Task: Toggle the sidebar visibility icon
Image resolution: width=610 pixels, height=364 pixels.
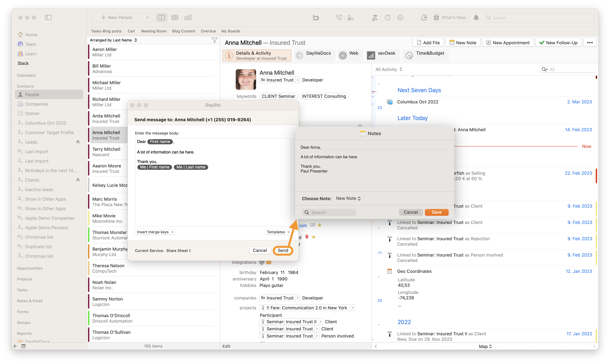Action: coord(48,17)
